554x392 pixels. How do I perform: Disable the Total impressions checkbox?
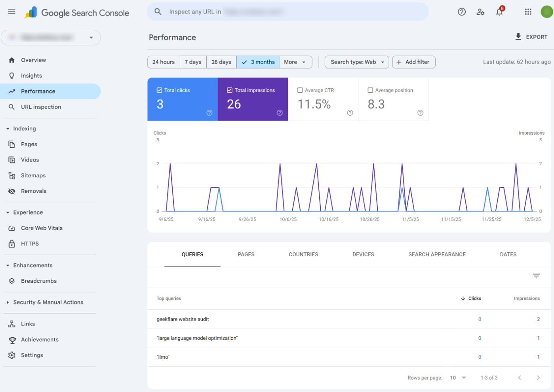click(229, 90)
